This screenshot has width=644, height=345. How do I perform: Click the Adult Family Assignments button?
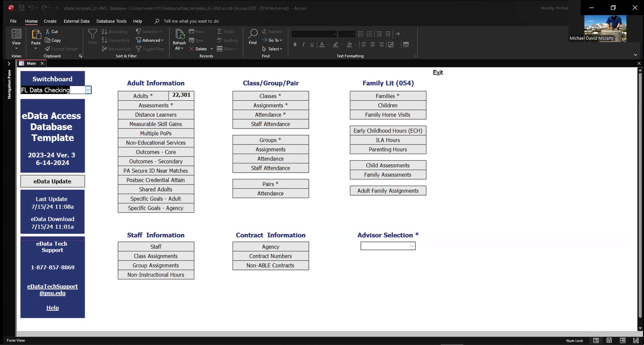[x=388, y=191]
